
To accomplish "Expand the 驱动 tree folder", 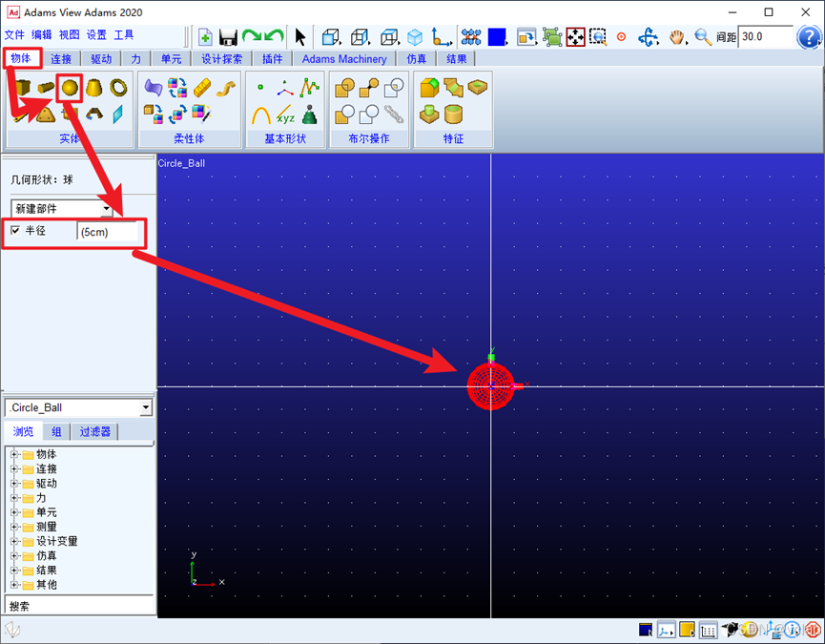I will pyautogui.click(x=14, y=483).
